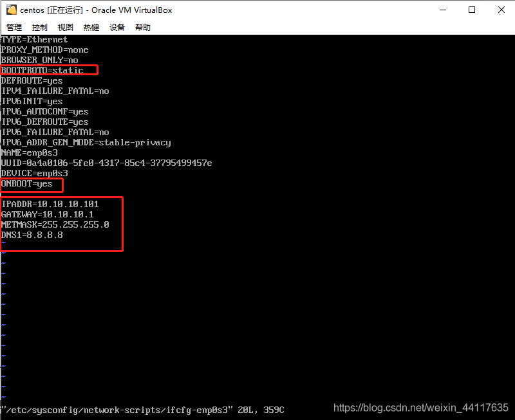Click the IPV6_DEFROUTE=yes line
515x420 pixels.
(44, 122)
